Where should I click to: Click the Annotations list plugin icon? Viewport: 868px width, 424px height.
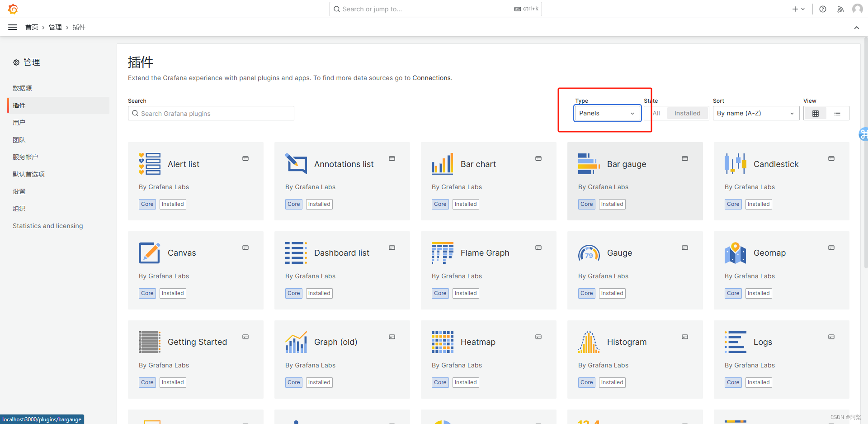click(x=296, y=164)
